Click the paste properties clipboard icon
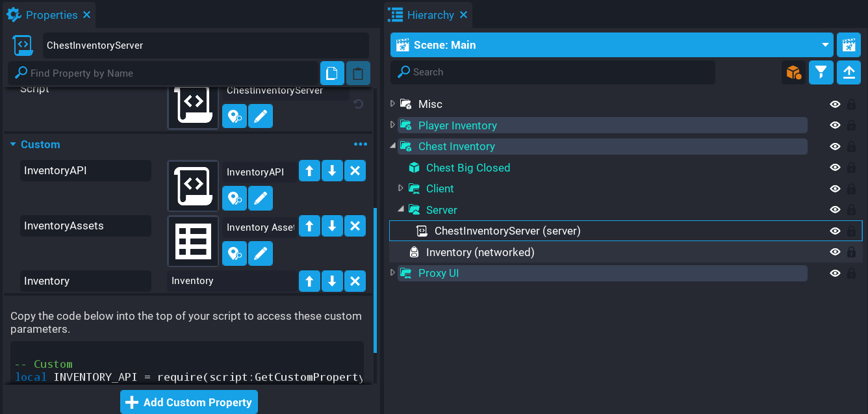The height and width of the screenshot is (414, 868). coord(357,73)
